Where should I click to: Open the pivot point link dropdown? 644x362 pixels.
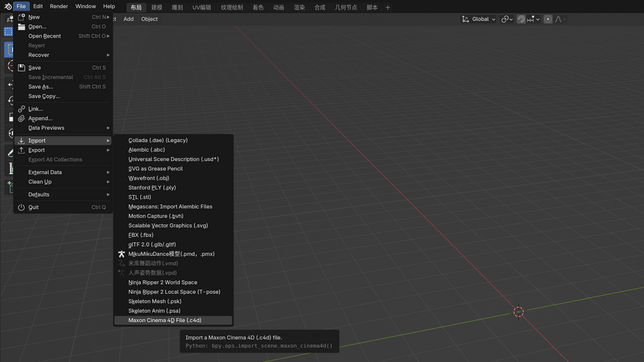click(x=507, y=19)
